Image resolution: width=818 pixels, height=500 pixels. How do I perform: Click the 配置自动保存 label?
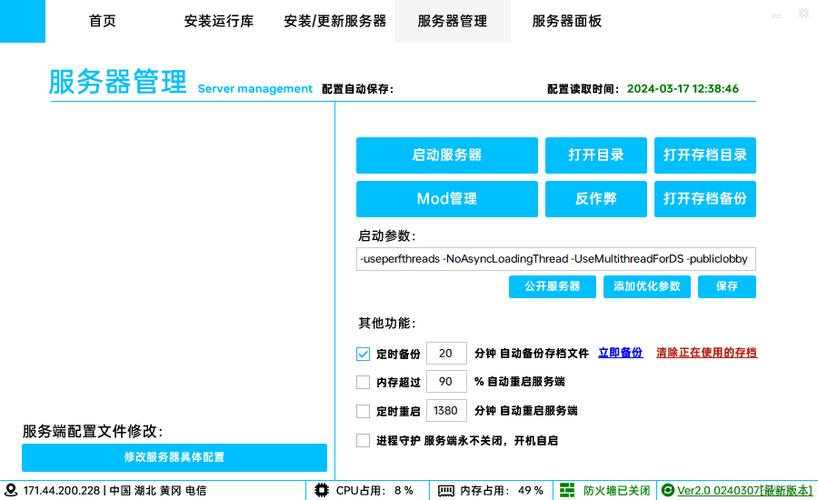357,89
